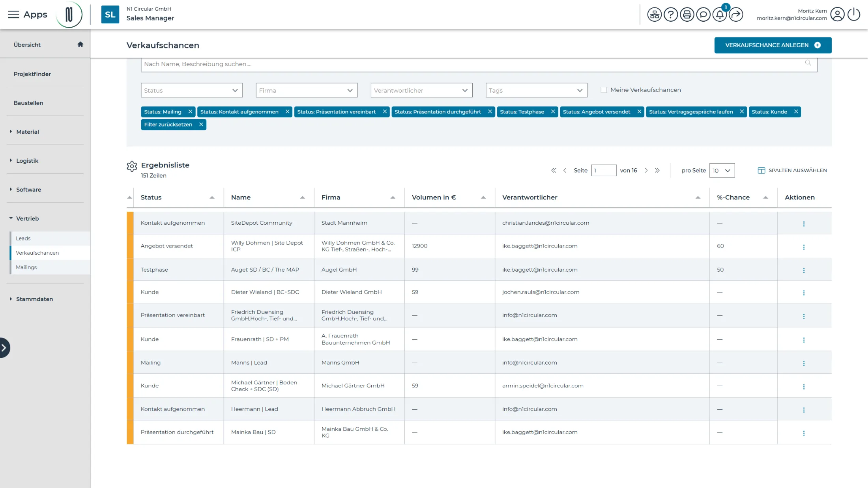Open Spalten auswählen column chooser

coord(792,170)
